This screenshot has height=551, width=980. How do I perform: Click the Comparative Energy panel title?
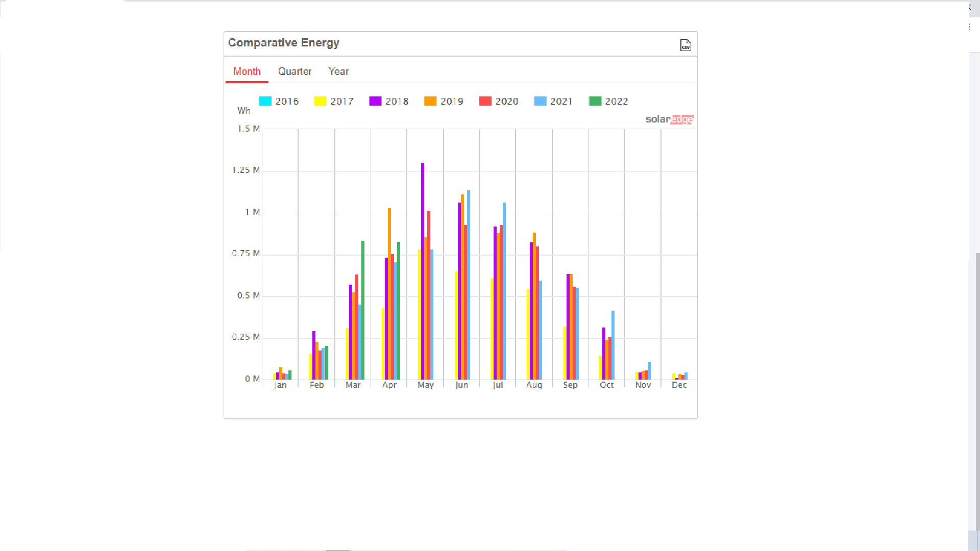pos(283,43)
